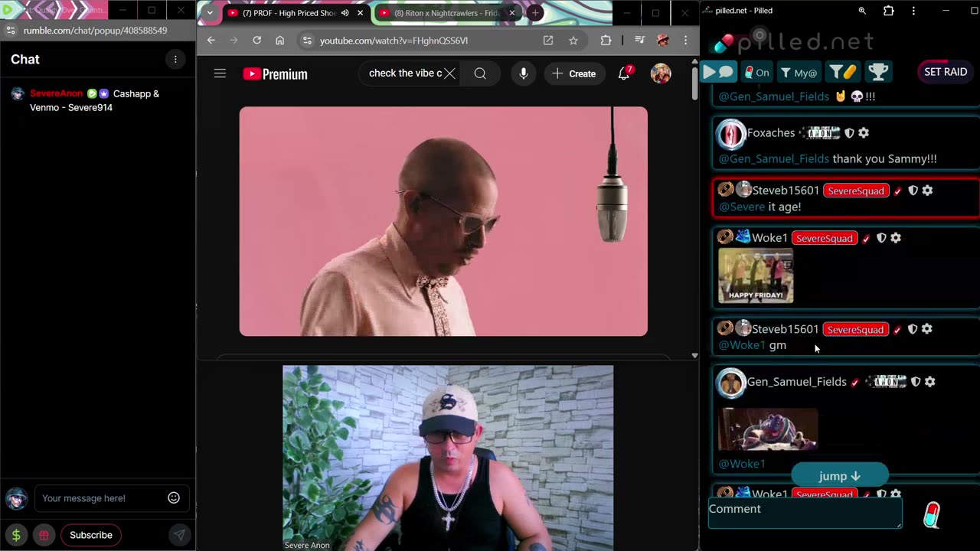Go back in the YouTube browser window
This screenshot has height=551, width=980.
pyautogui.click(x=211, y=41)
